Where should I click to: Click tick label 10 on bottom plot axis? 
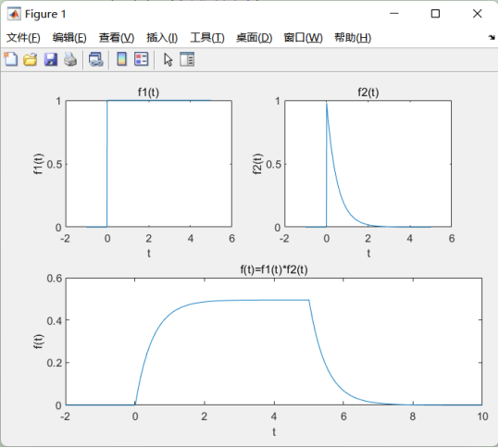[482, 417]
